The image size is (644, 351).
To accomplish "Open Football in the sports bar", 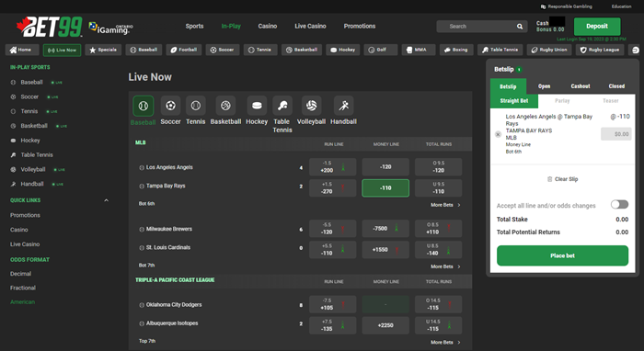I will pos(184,50).
